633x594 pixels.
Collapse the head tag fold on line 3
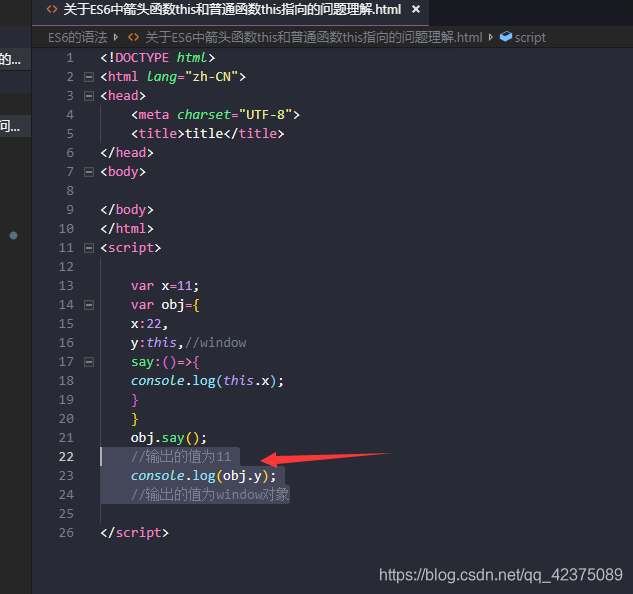[89, 96]
